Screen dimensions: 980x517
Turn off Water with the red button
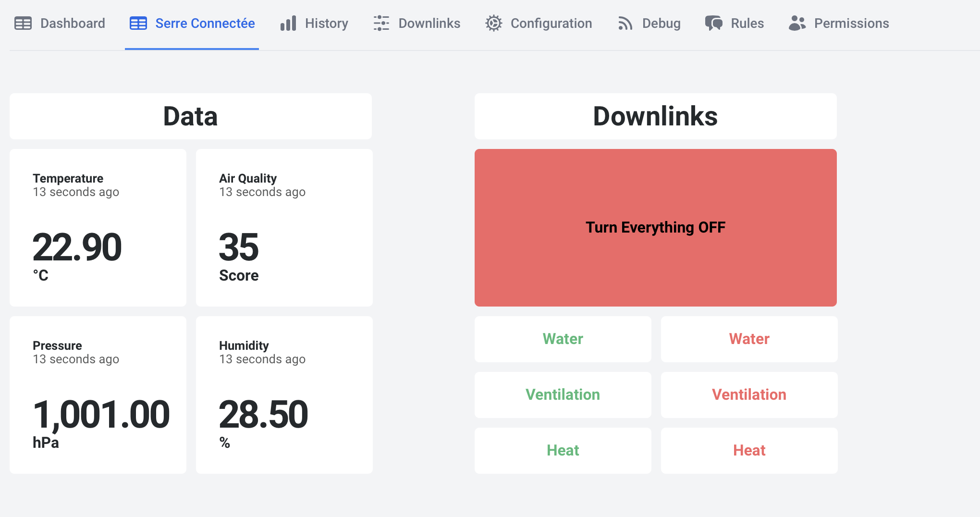click(748, 339)
